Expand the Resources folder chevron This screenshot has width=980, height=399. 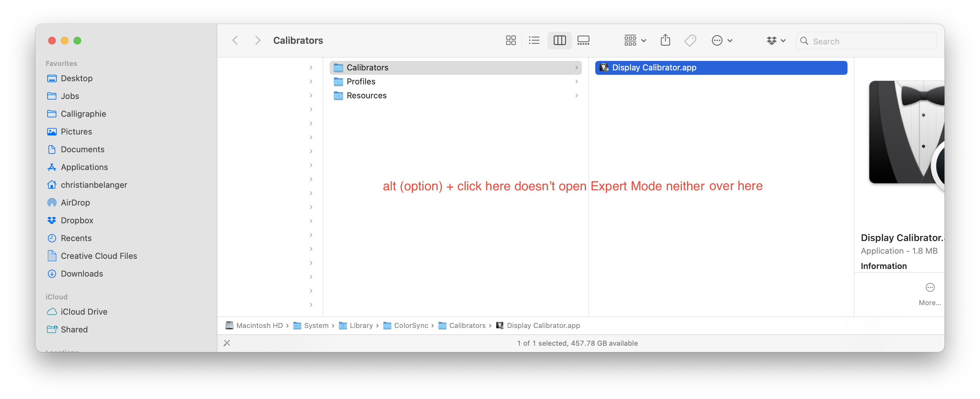[576, 95]
